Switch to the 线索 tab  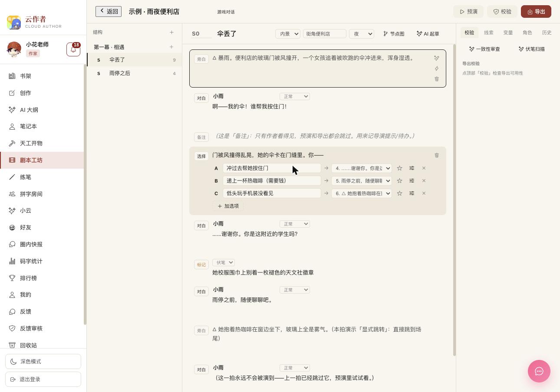pos(489,33)
